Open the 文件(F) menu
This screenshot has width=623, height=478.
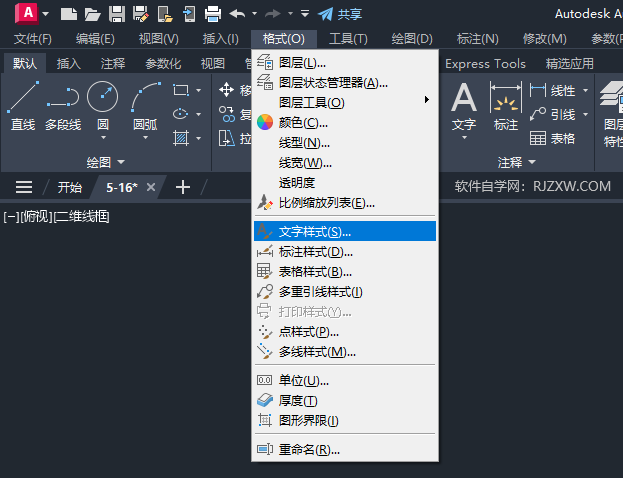click(x=33, y=39)
